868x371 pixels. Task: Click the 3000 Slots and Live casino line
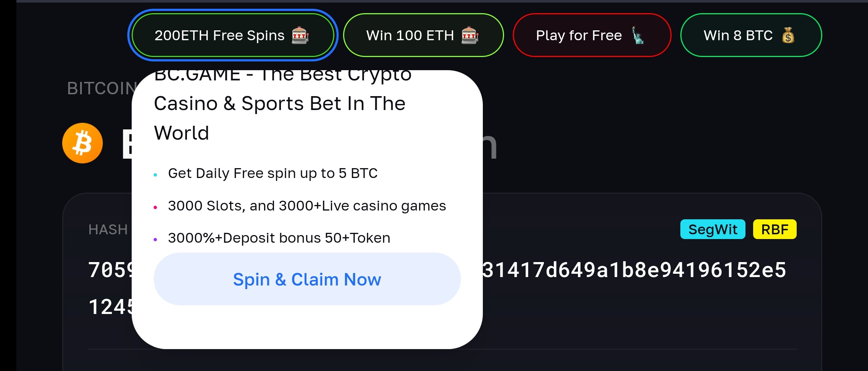tap(307, 206)
